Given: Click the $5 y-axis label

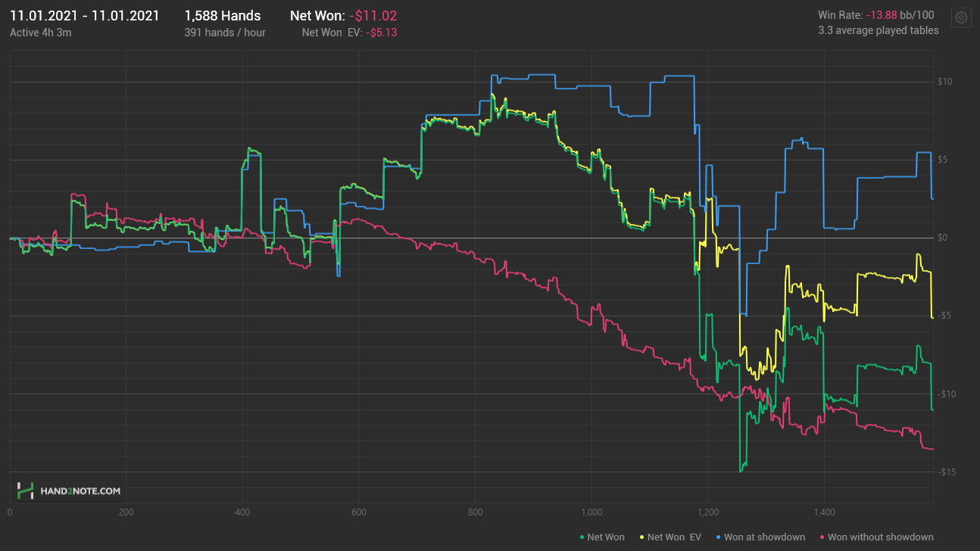Looking at the screenshot, I should pyautogui.click(x=944, y=160).
